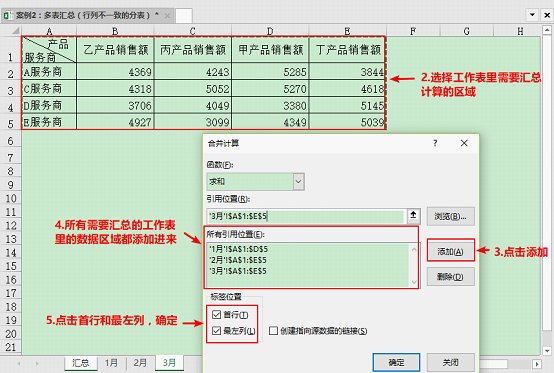Select column C header
Viewport: 554px width, 373px height.
[x=193, y=31]
